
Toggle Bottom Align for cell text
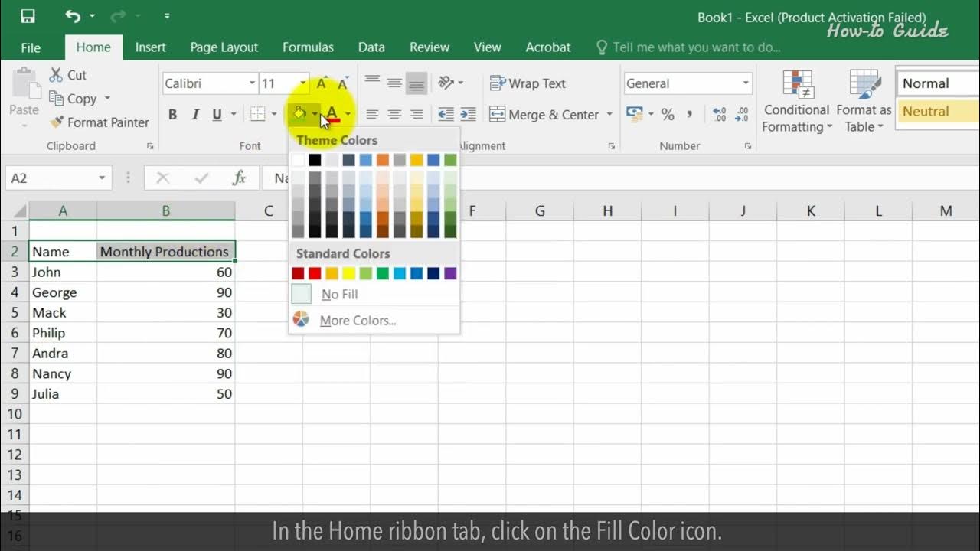tap(416, 83)
